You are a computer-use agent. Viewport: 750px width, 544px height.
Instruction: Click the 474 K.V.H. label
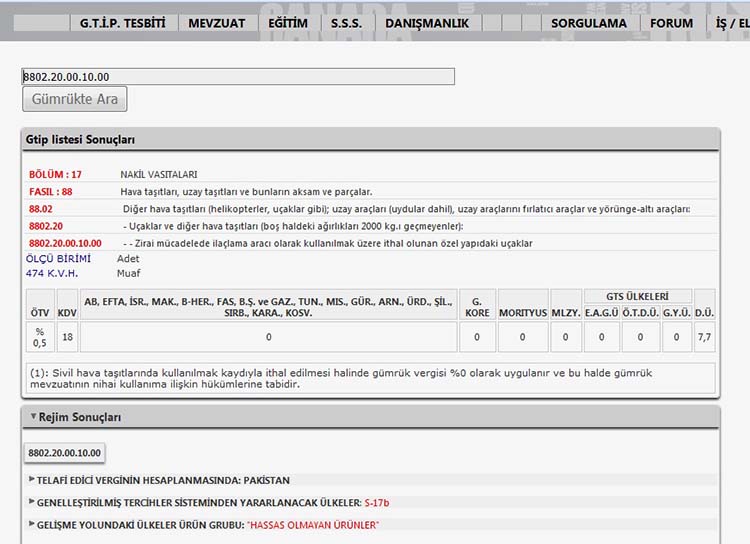click(x=52, y=272)
